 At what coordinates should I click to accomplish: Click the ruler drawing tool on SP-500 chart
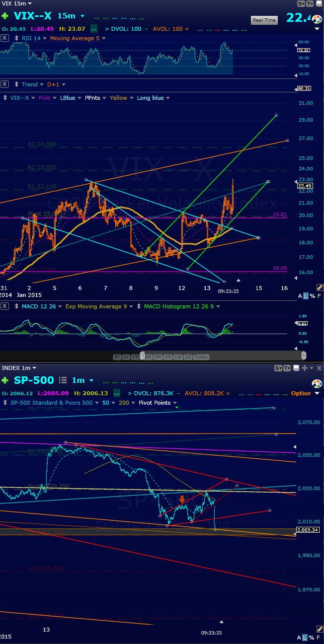pyautogui.click(x=320, y=630)
